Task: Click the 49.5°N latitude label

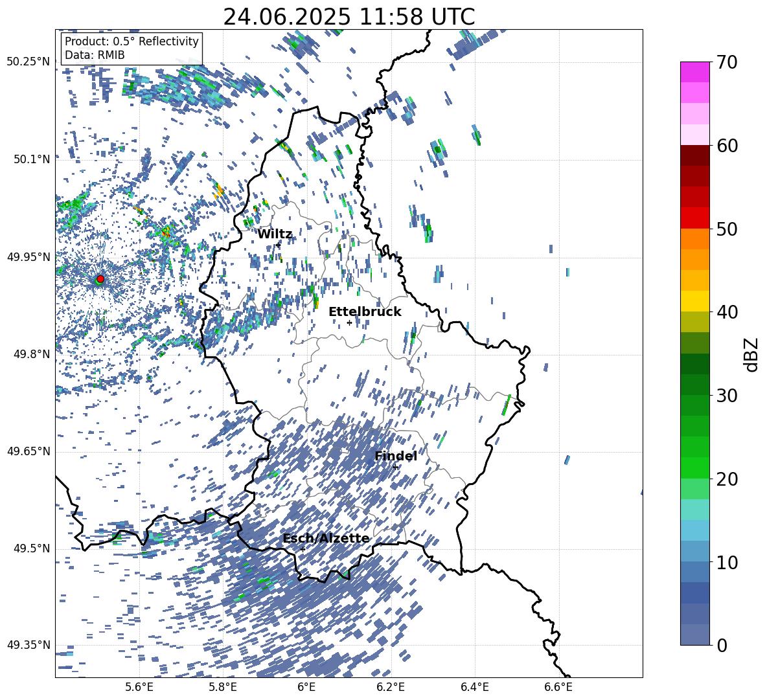Action: point(32,548)
